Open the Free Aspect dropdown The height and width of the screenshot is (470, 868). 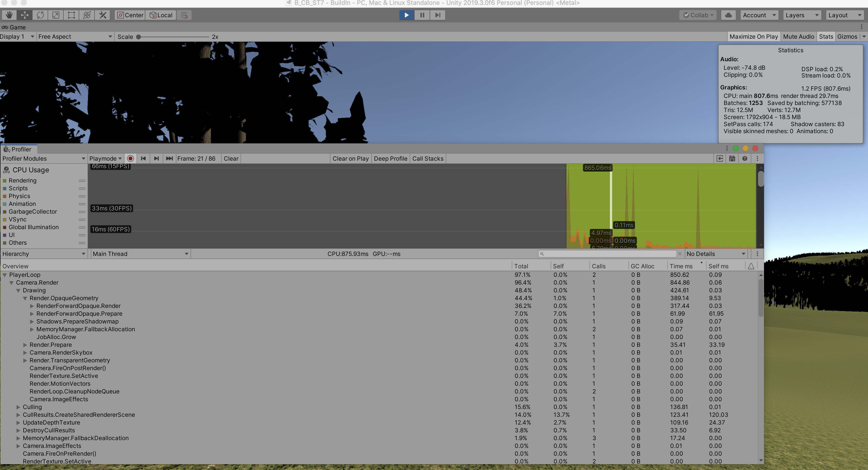74,36
